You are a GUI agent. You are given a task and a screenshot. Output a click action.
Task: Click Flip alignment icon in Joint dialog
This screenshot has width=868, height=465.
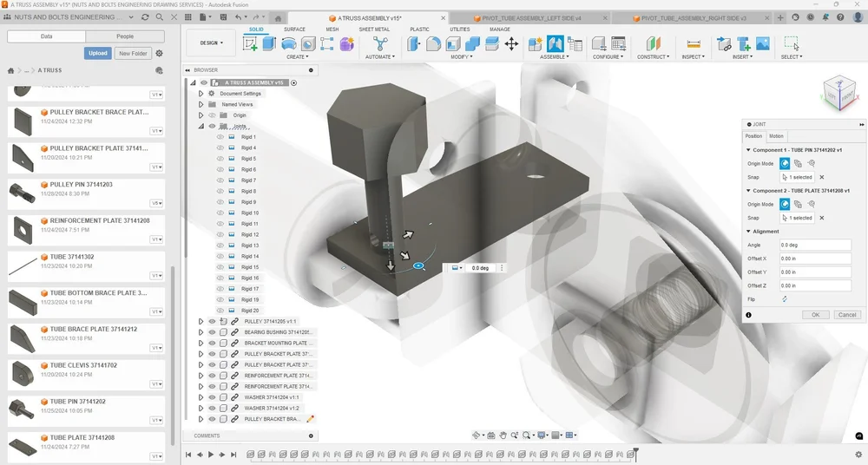click(x=785, y=299)
